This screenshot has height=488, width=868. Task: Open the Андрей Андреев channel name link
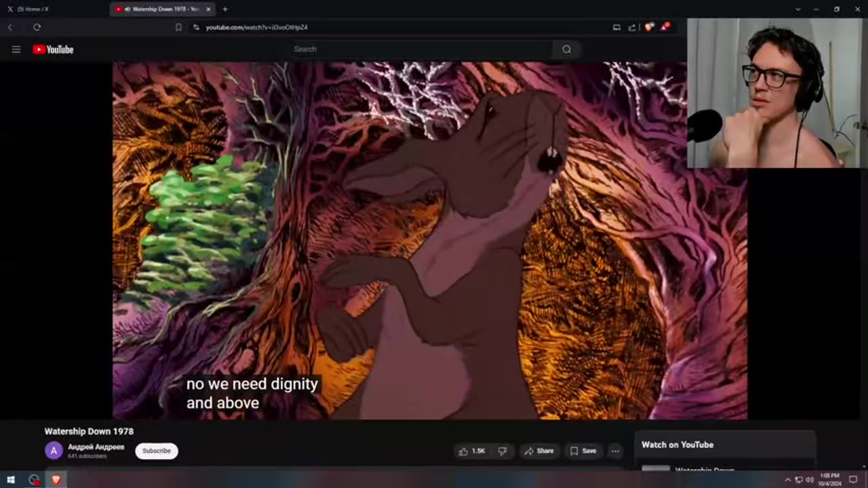click(96, 447)
